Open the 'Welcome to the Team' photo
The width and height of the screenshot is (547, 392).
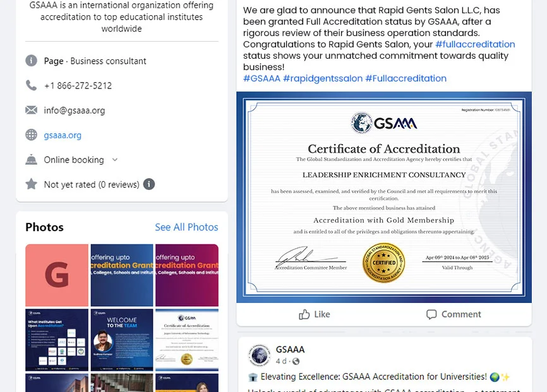[122, 340]
